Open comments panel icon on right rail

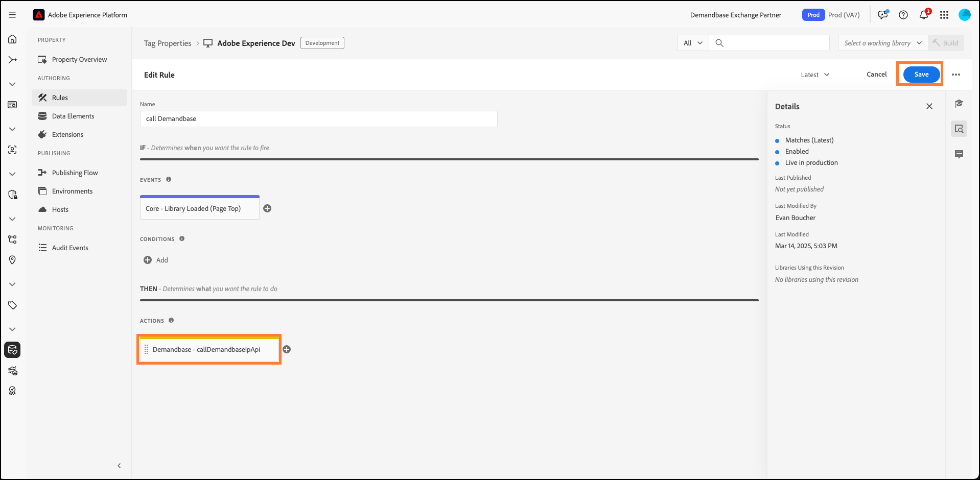(959, 154)
